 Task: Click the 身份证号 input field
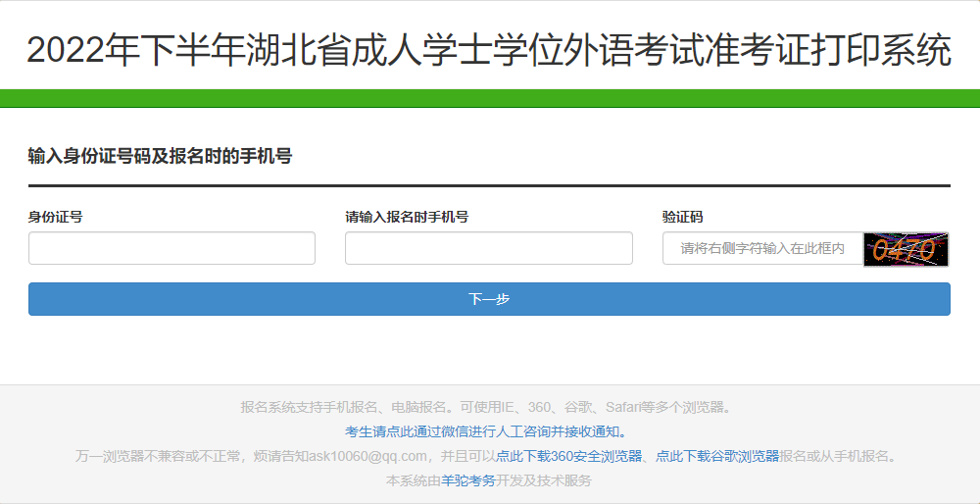[x=171, y=248]
